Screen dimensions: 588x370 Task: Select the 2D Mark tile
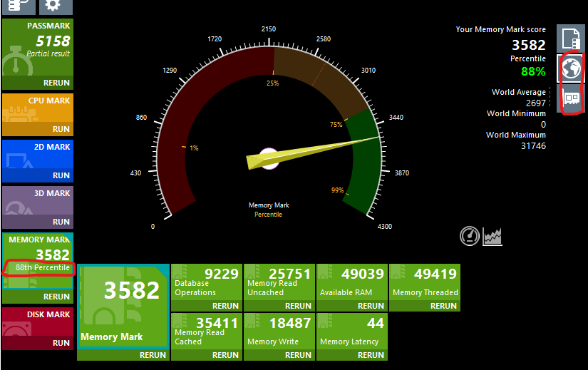[38, 154]
